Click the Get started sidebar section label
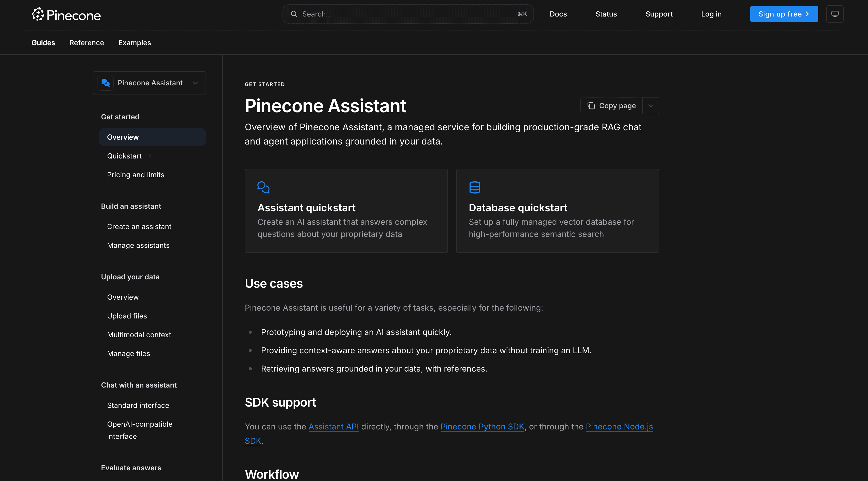 point(120,117)
